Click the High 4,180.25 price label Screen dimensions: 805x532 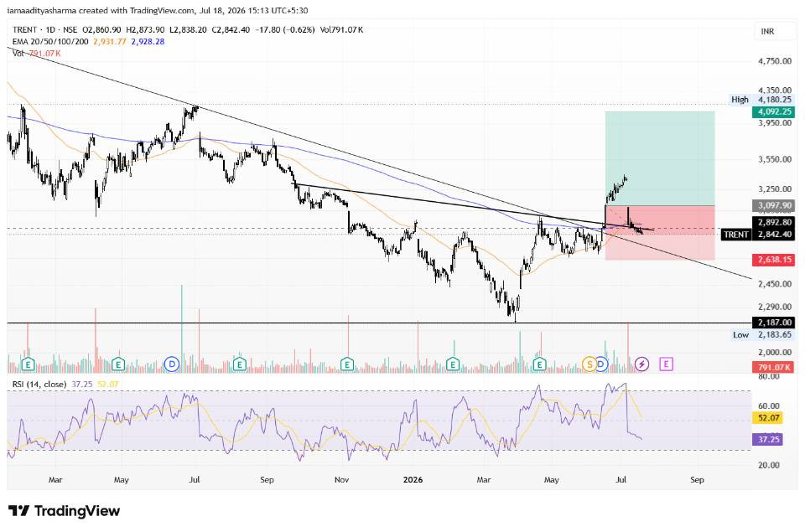pyautogui.click(x=762, y=100)
